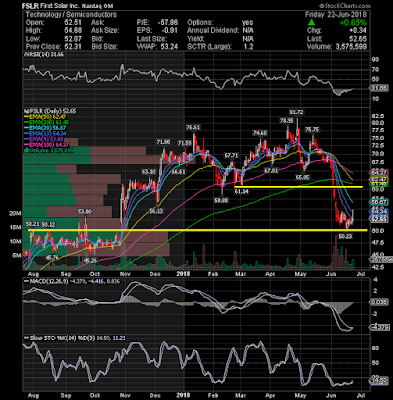This screenshot has width=393, height=400.
Task: Click the 75.75 May high label
Action: click(x=312, y=130)
